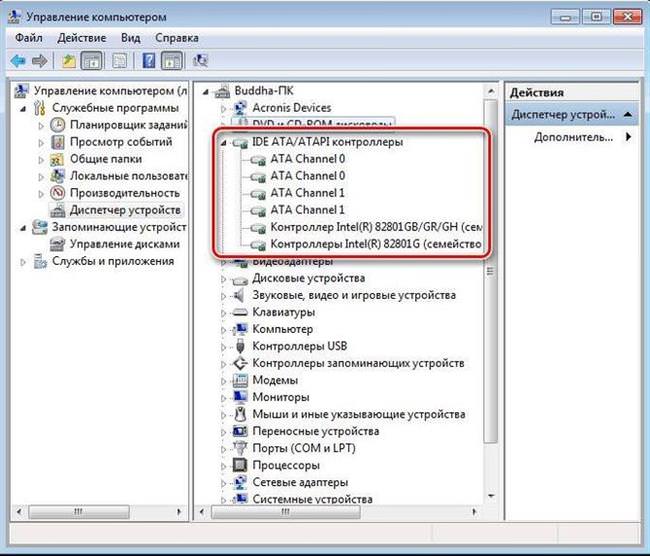650x556 pixels.
Task: Select the first ATA Channel 0 device
Action: pos(308,159)
